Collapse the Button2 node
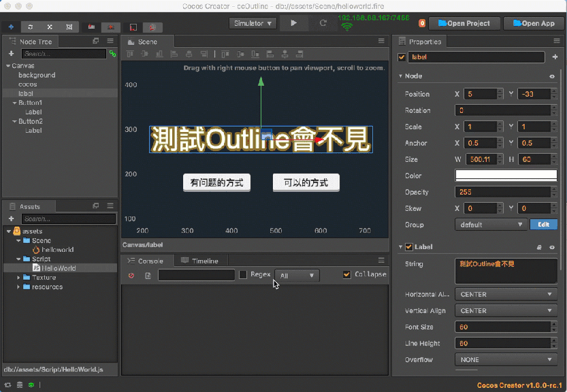This screenshot has height=392, width=567. pyautogui.click(x=15, y=122)
